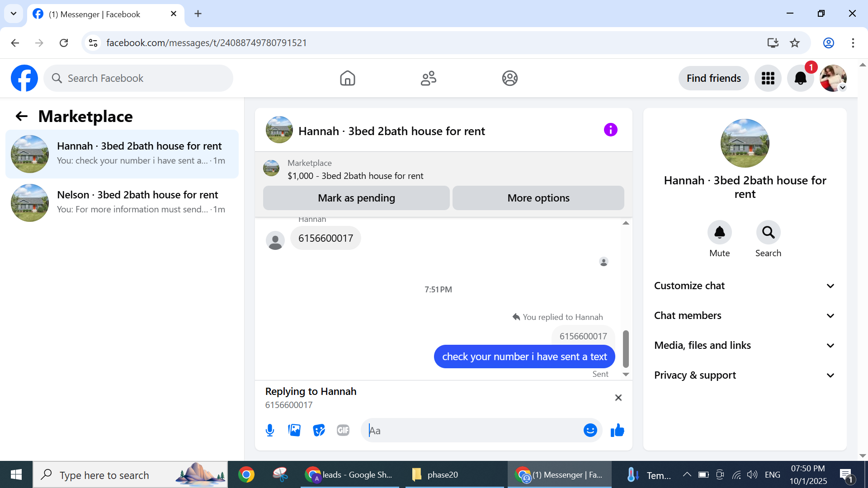Open Windows Start menu

(x=16, y=474)
